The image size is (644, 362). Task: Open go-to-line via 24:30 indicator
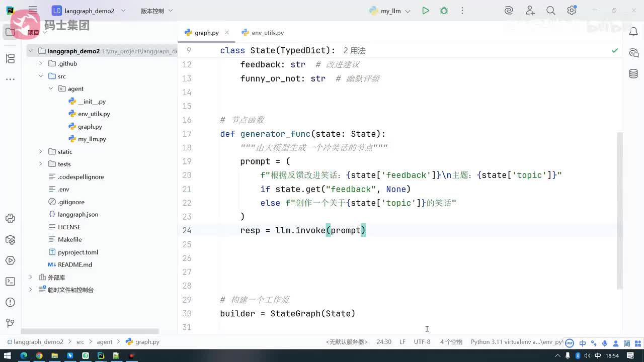(x=384, y=342)
